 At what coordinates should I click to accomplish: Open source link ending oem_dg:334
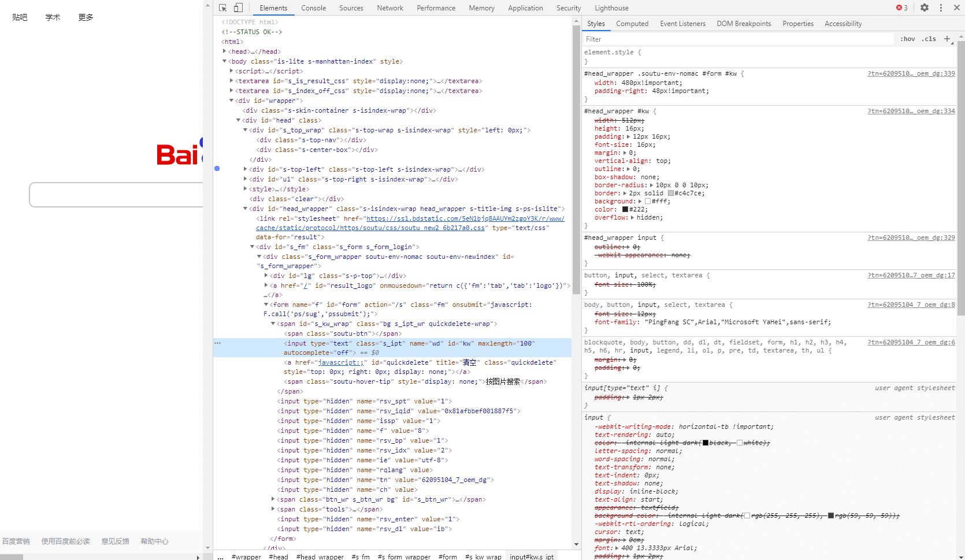click(911, 111)
